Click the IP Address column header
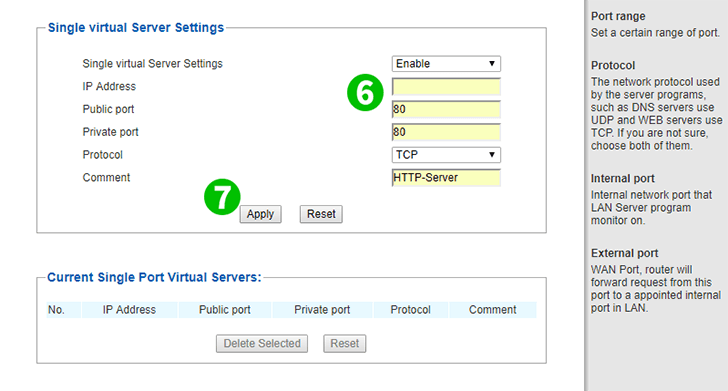This screenshot has width=728, height=391. click(129, 310)
